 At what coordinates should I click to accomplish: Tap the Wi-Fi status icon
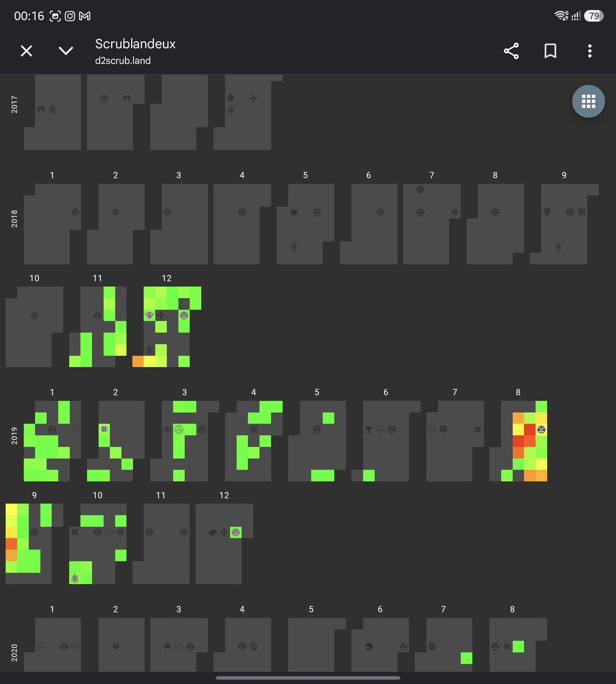click(561, 16)
